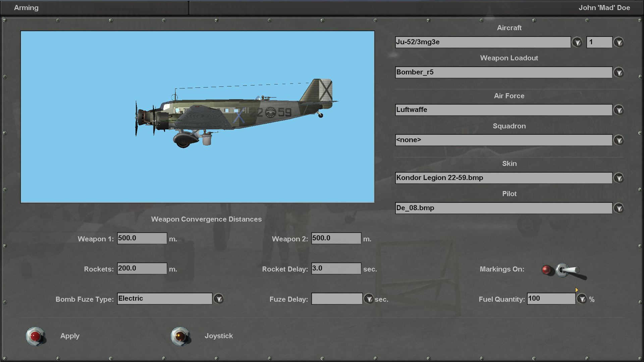Image resolution: width=644 pixels, height=362 pixels.
Task: Click the Rockets distance field
Action: pos(142,268)
